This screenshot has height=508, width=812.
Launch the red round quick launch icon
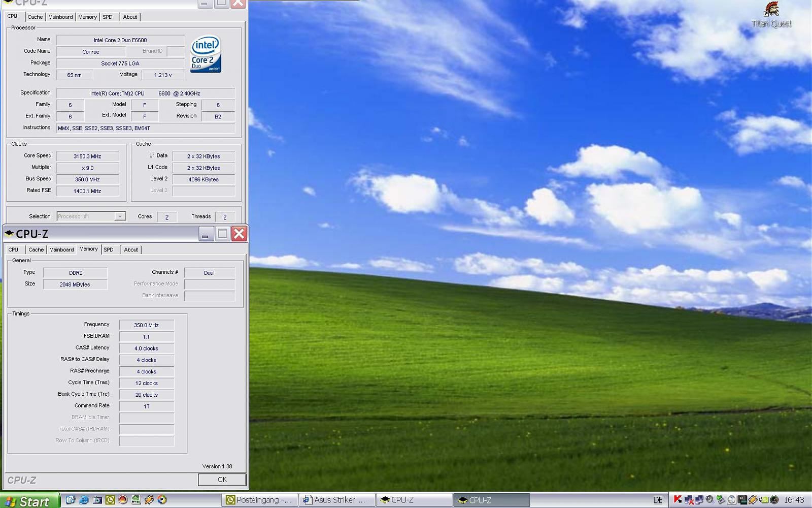coord(123,500)
